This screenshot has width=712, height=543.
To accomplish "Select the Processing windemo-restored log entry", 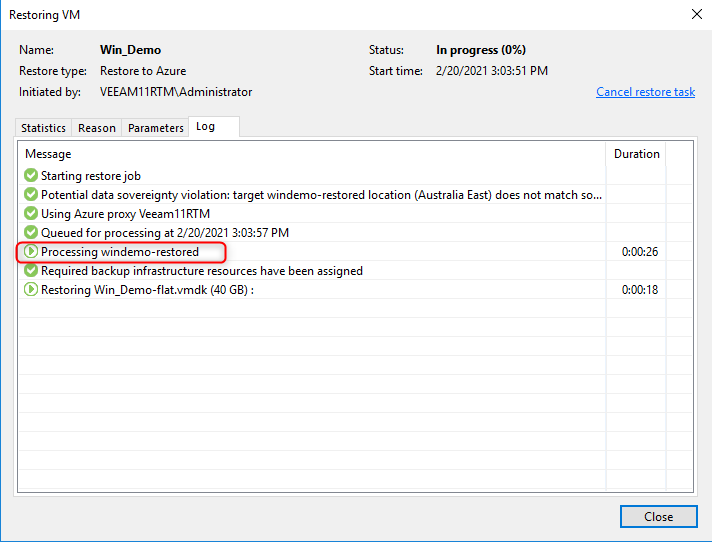I will coord(120,252).
